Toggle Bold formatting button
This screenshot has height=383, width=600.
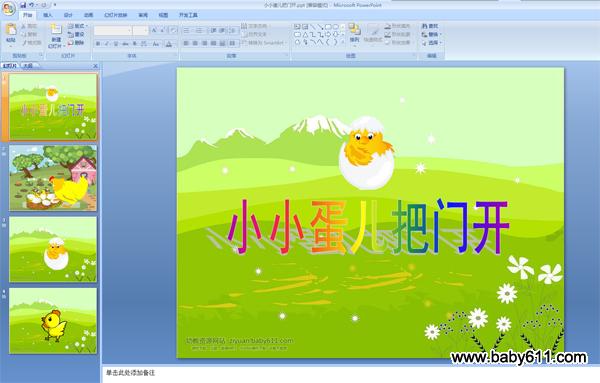pyautogui.click(x=98, y=44)
